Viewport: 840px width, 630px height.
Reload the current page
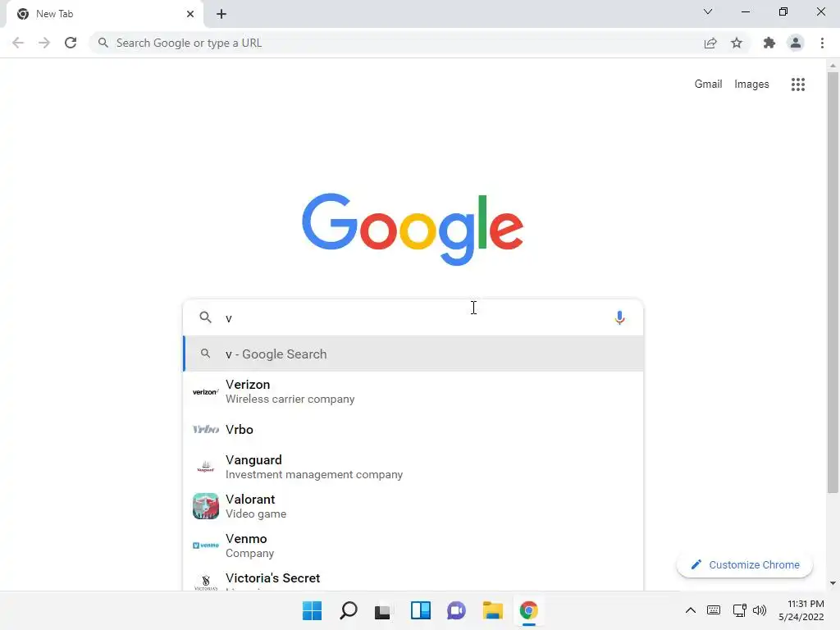(71, 43)
